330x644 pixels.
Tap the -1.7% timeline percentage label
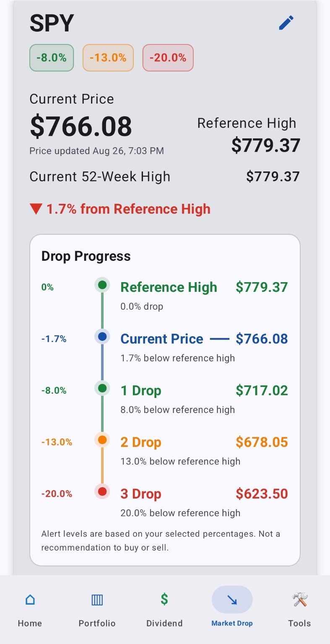click(54, 339)
